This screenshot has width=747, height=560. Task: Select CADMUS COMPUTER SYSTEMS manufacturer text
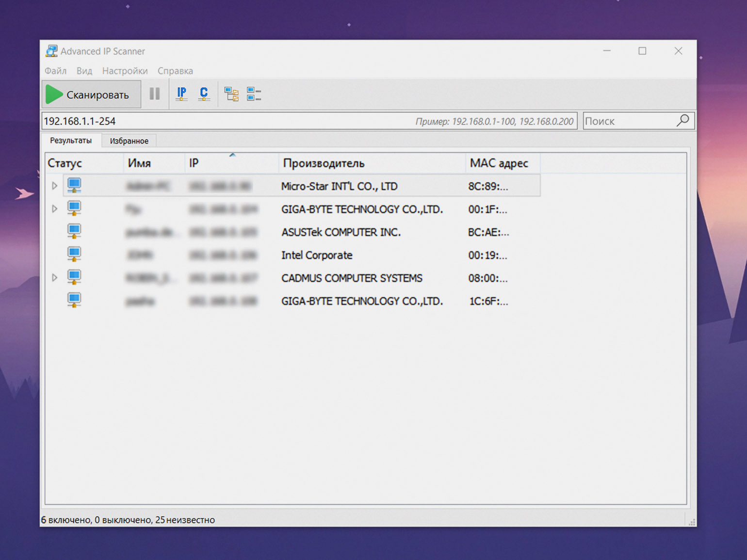(x=352, y=278)
